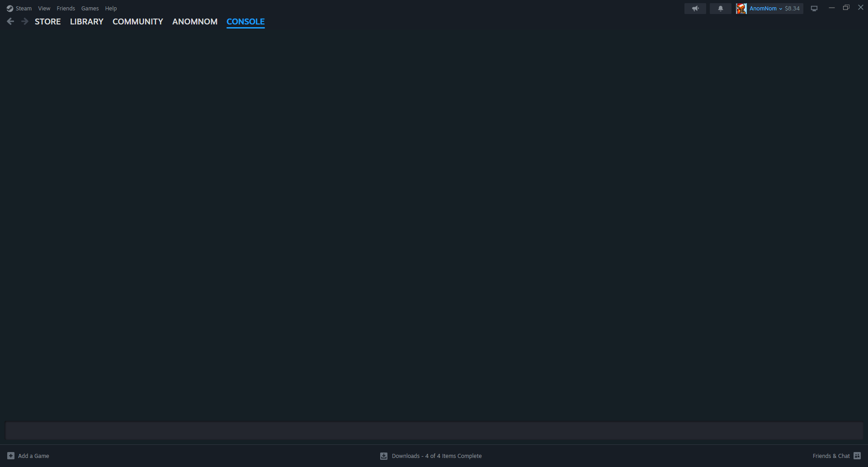Minimize the Steam window

point(832,8)
